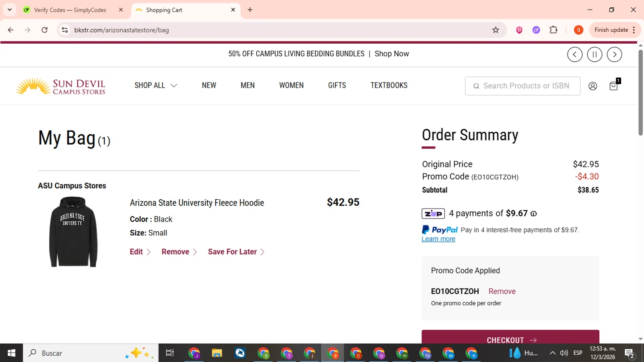Show hidden system tray icons
This screenshot has width=644, height=362.
pos(553,353)
